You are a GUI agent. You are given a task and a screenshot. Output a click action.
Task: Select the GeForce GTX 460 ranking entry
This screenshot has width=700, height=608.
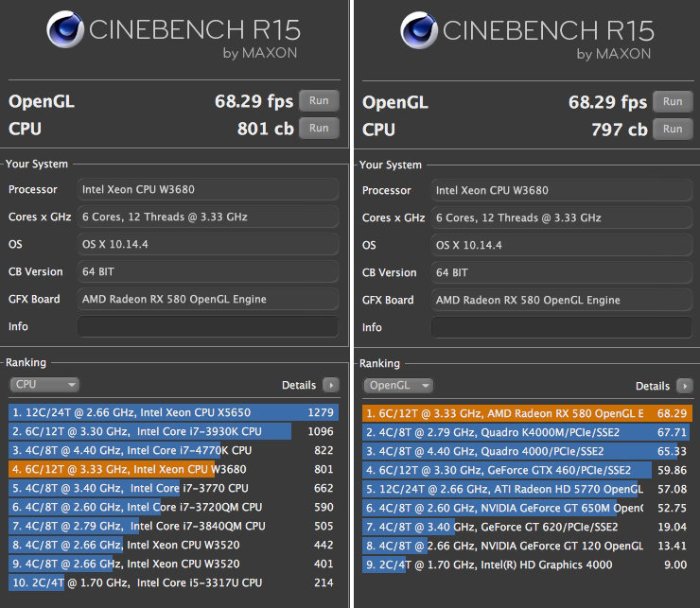[526, 470]
